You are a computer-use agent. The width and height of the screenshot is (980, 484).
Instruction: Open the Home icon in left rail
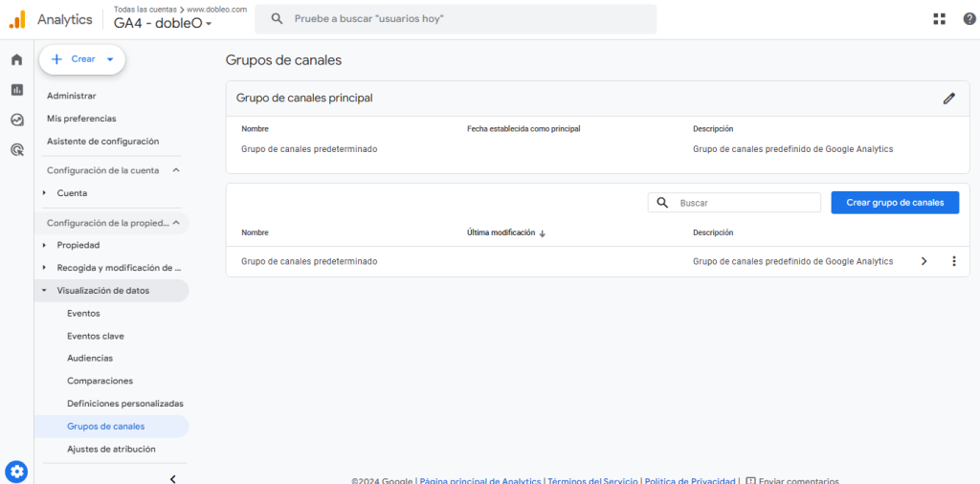(x=16, y=60)
